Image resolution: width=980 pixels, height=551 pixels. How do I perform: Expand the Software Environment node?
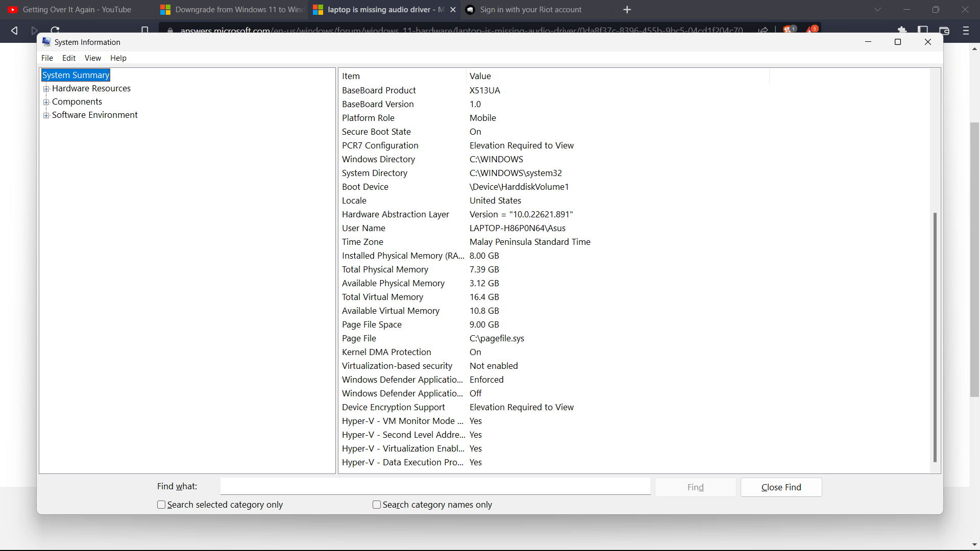coord(46,115)
